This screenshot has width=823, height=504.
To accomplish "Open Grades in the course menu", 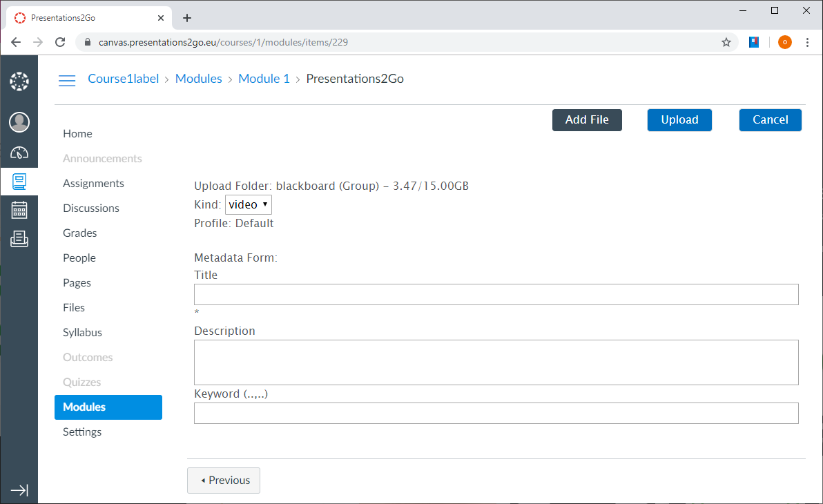I will pos(80,233).
